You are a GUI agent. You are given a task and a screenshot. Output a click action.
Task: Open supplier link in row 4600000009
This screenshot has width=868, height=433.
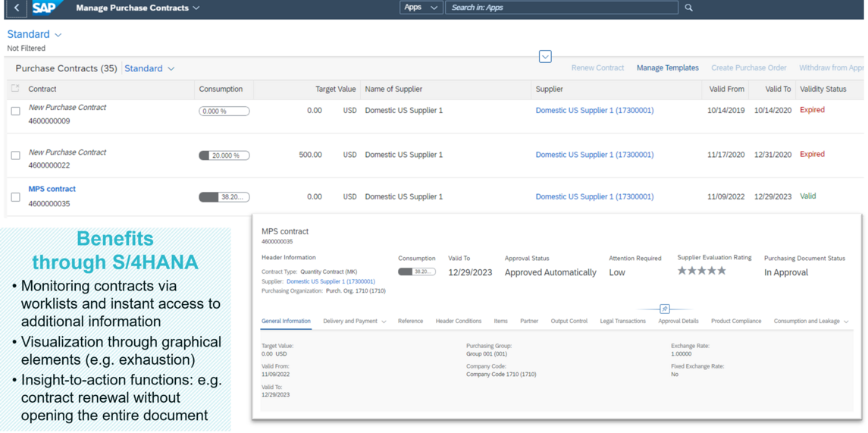click(594, 111)
